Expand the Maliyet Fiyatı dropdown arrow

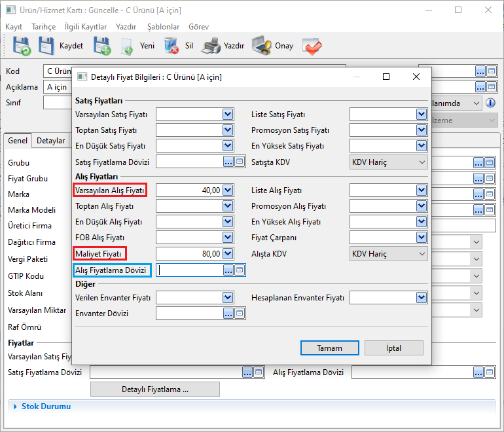click(x=228, y=254)
